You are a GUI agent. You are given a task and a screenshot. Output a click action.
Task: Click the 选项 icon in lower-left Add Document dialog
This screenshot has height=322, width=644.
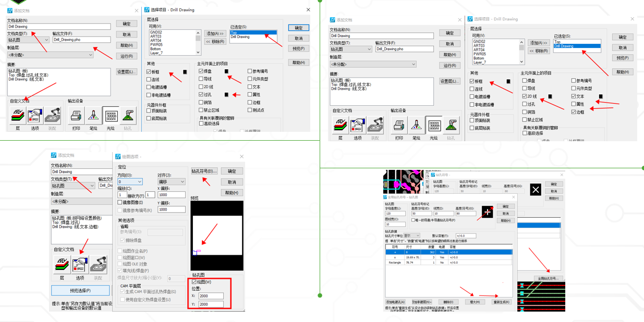click(x=79, y=264)
